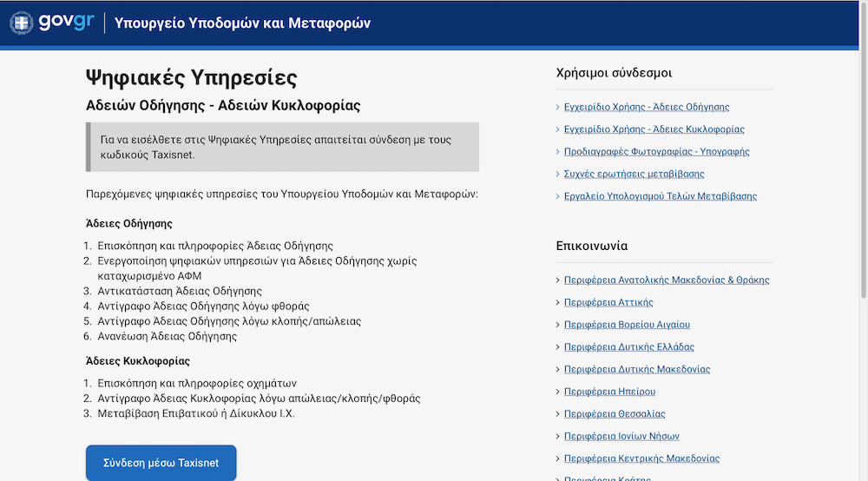Select Περιφέρεια Ανατολικής Μακεδονίας & Θράκης contact

[x=666, y=280]
